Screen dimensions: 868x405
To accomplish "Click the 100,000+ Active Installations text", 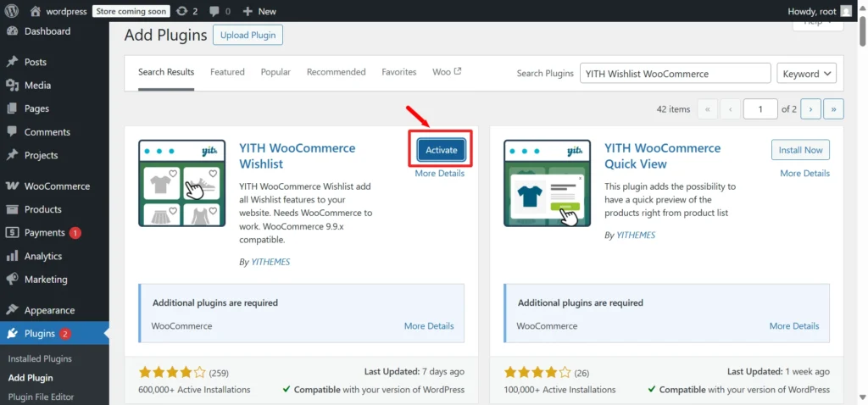I will (x=559, y=390).
